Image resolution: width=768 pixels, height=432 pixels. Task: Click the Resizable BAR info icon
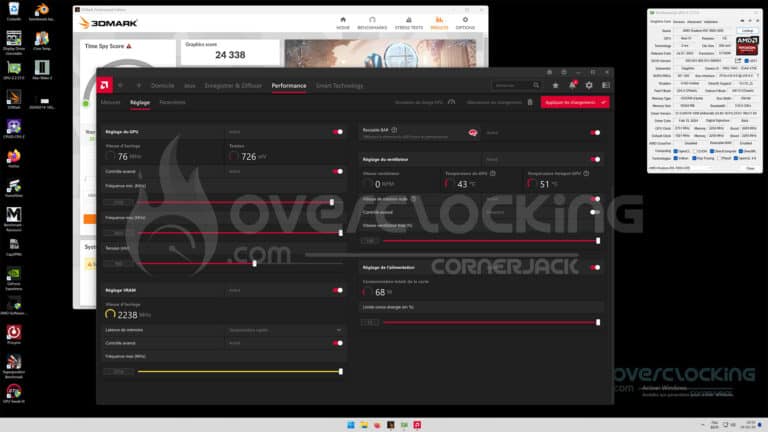(x=394, y=130)
